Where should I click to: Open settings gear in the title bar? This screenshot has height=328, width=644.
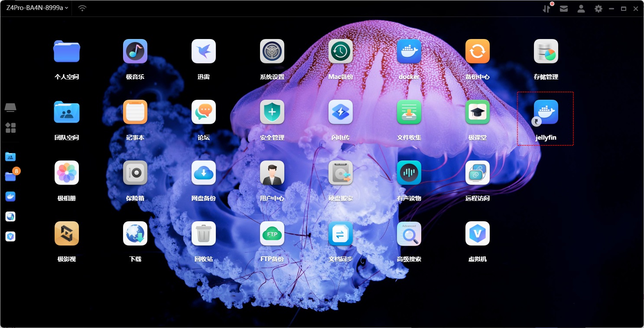[x=598, y=8]
